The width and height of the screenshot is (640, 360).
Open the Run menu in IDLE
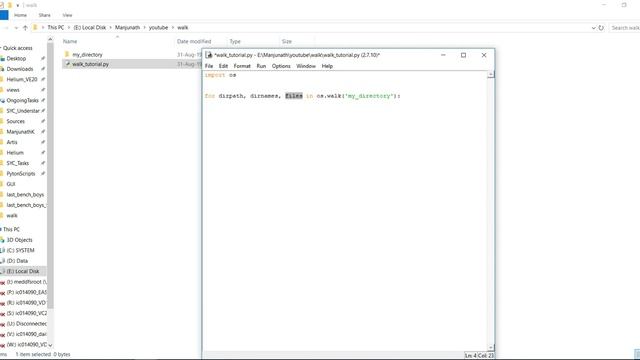point(261,66)
